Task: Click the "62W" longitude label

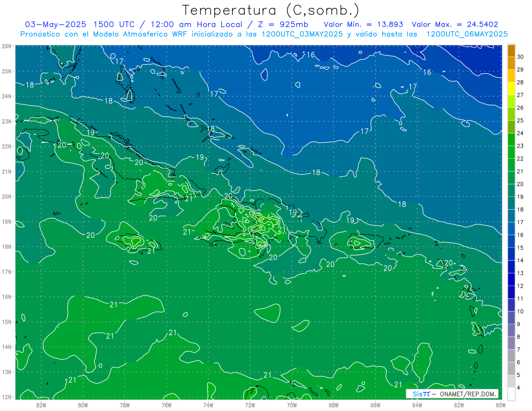Action: tap(459, 405)
